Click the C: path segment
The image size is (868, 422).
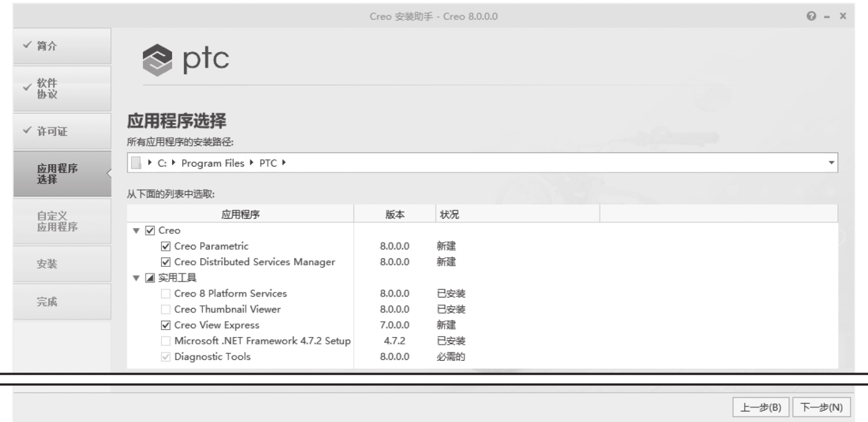[162, 163]
